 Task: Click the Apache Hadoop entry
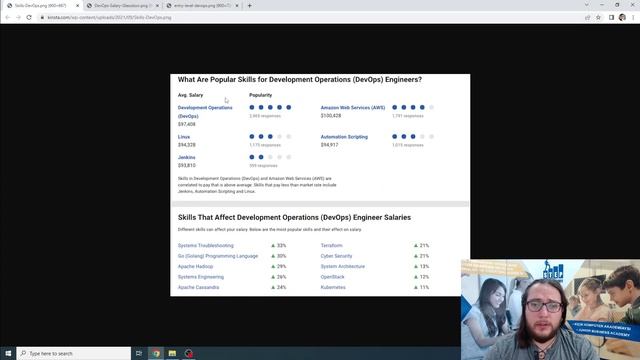click(x=196, y=267)
